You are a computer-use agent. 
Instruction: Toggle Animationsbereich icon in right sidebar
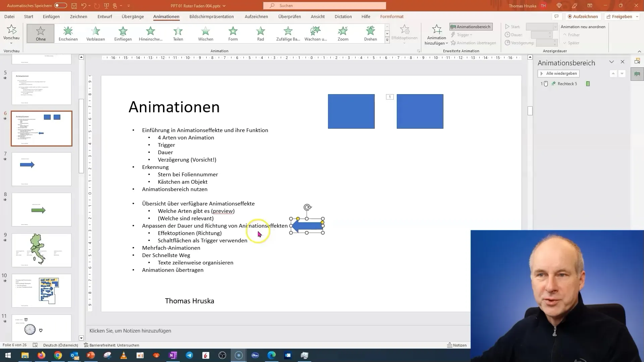point(637,74)
